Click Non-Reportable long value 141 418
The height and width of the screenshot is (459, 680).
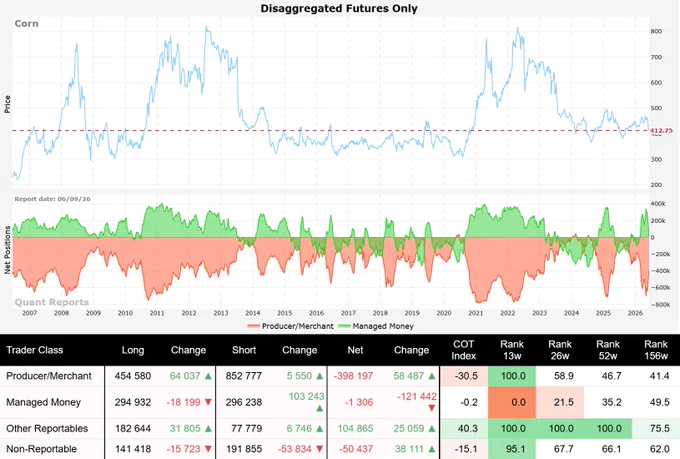tap(133, 449)
